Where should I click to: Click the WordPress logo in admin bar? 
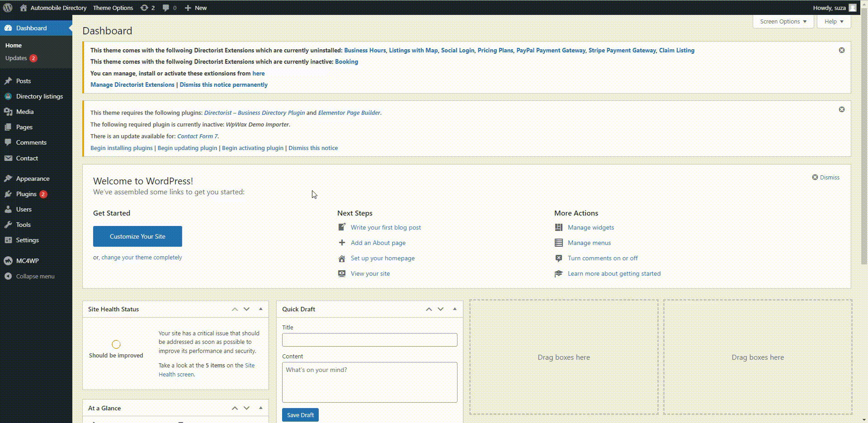click(8, 8)
